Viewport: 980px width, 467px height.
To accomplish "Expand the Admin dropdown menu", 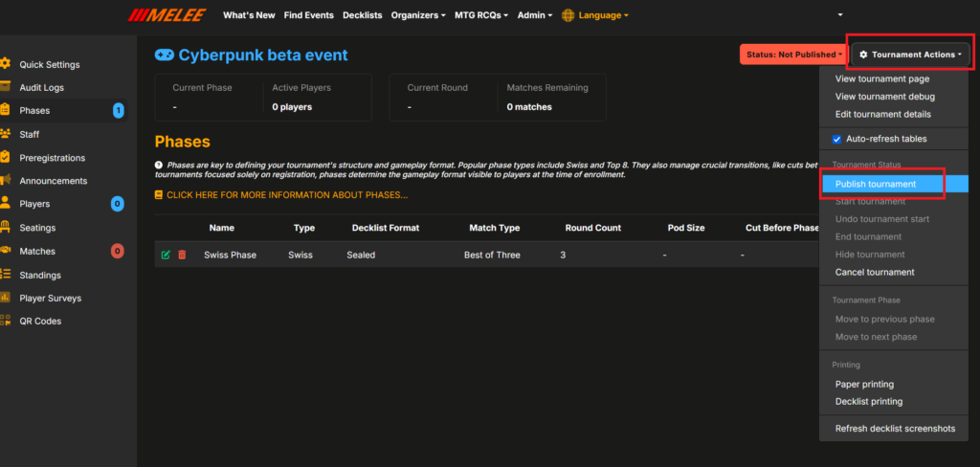I will 534,15.
